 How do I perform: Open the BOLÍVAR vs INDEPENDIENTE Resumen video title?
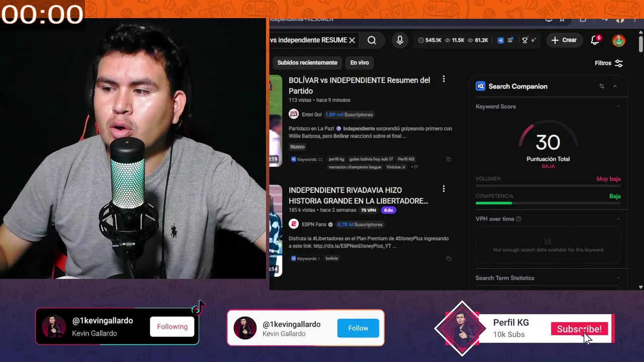(x=359, y=85)
